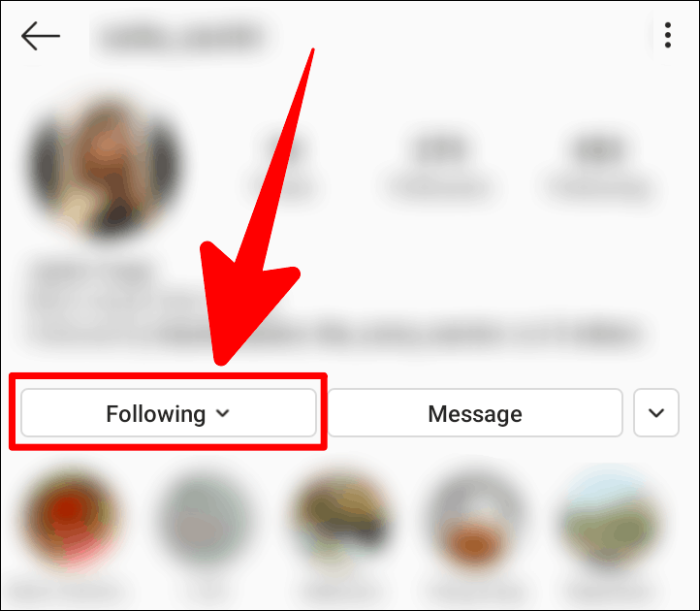700x611 pixels.
Task: Click the small chevron inside Following button
Action: pos(222,413)
